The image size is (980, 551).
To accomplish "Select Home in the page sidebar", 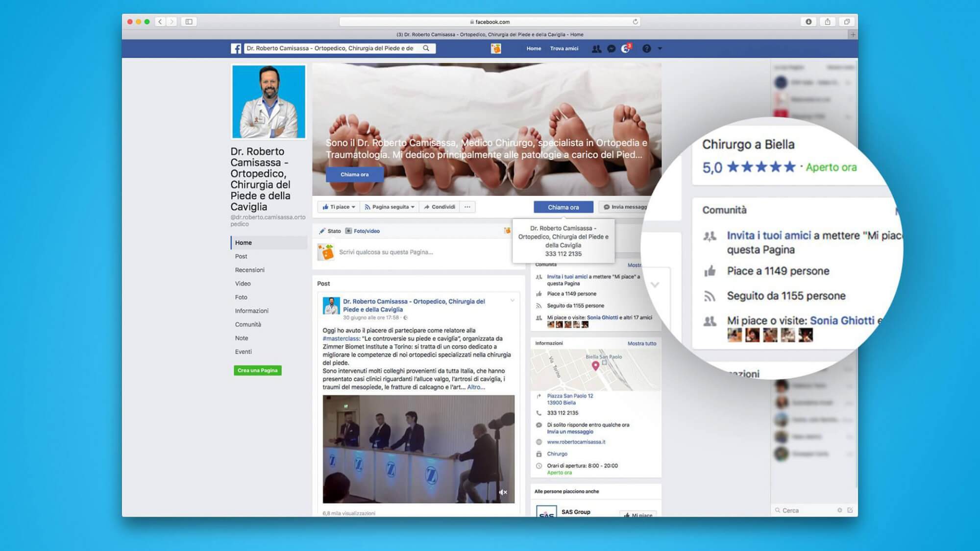I will click(269, 242).
